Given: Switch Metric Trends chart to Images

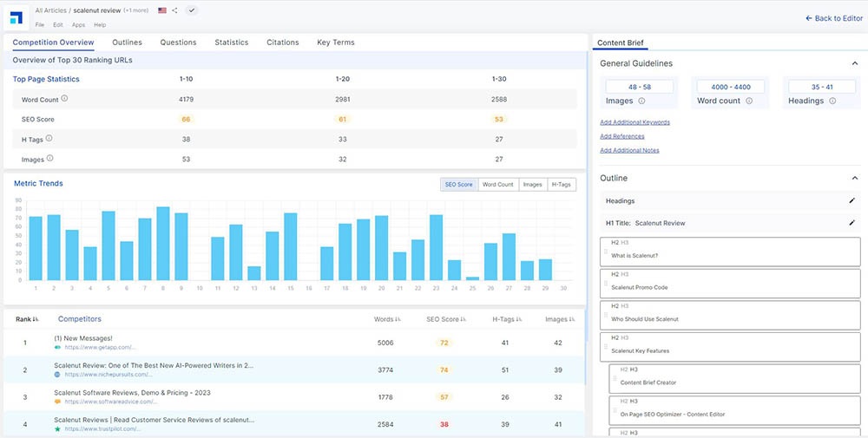Looking at the screenshot, I should tap(532, 184).
